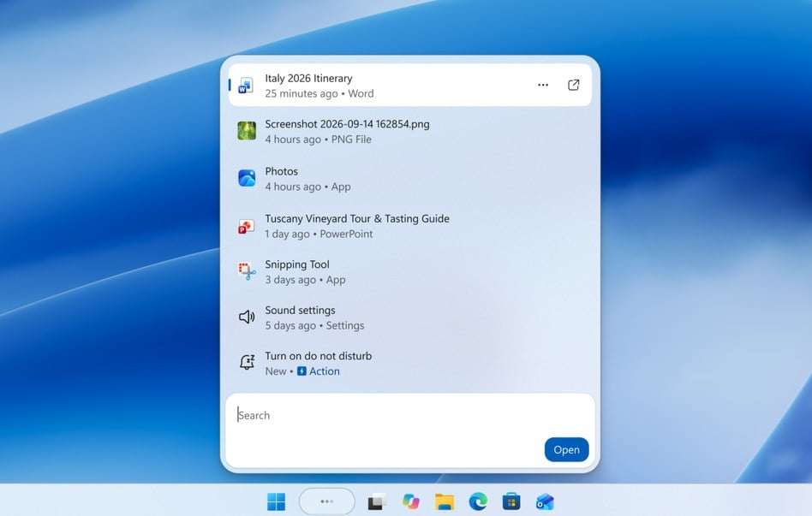
Task: Click '4 hours ago • App' subtitle
Action: 307,187
